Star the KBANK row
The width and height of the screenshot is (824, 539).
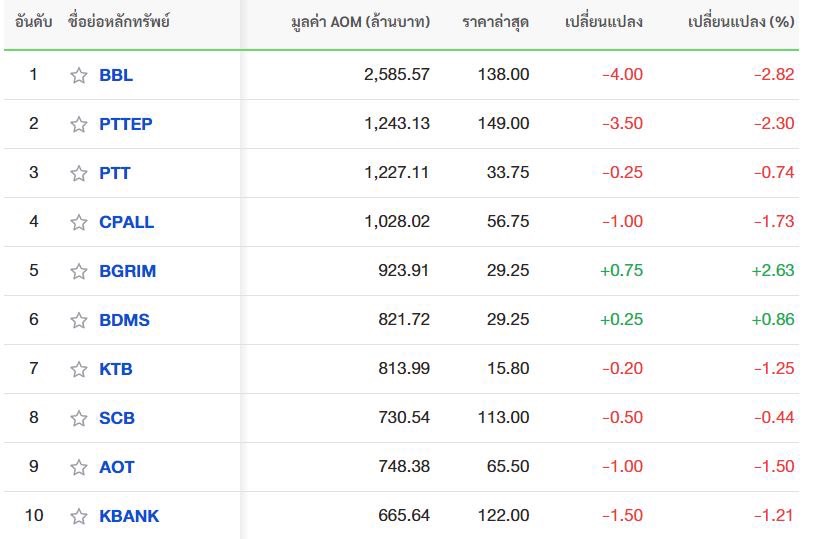[x=79, y=516]
